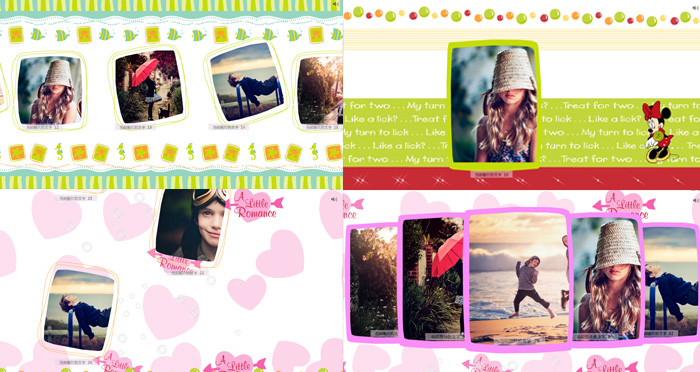Screen dimensions: 700x372
Task: Click the Minnie Mouse figure
Action: pos(658,132)
